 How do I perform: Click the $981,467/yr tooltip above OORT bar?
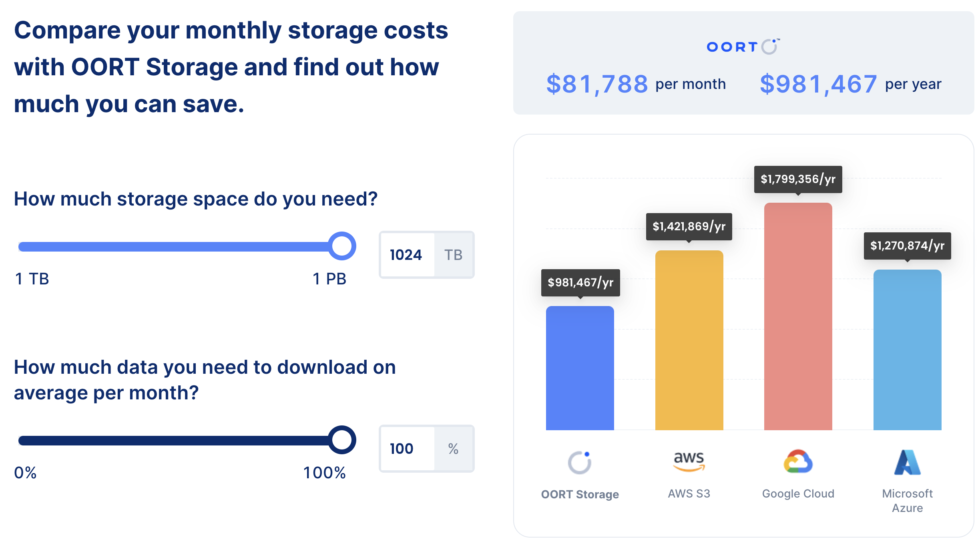coord(580,282)
